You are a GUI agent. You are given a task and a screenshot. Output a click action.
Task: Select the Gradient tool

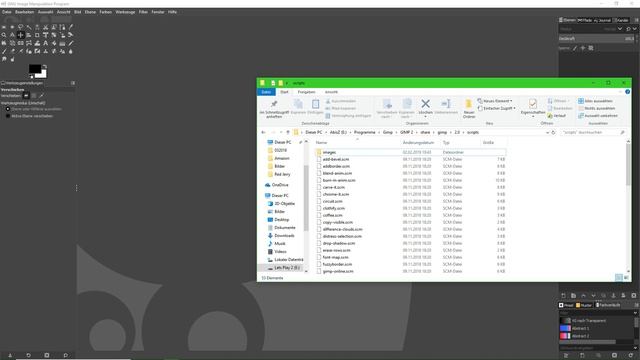tap(62, 43)
